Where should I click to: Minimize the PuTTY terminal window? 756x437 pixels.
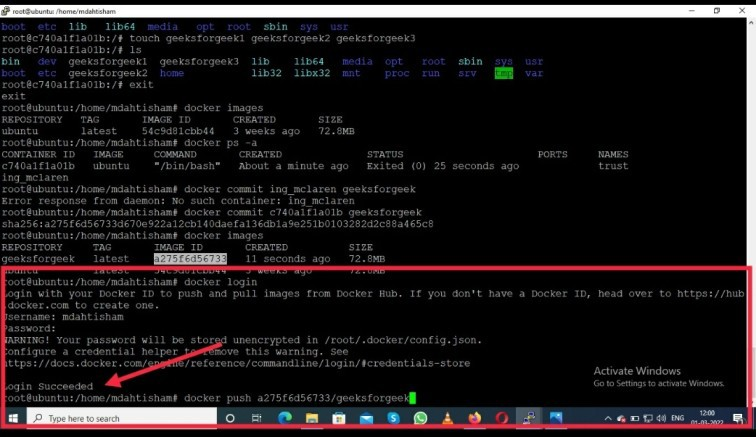click(x=691, y=11)
